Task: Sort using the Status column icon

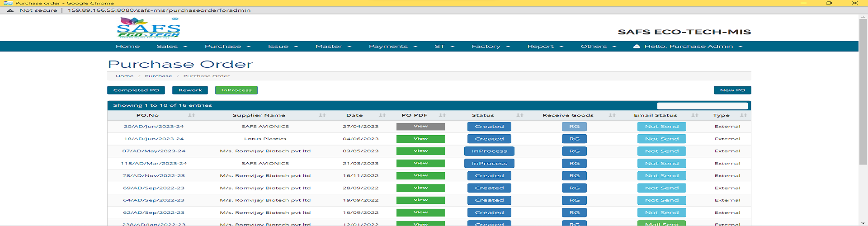Action: click(520, 115)
